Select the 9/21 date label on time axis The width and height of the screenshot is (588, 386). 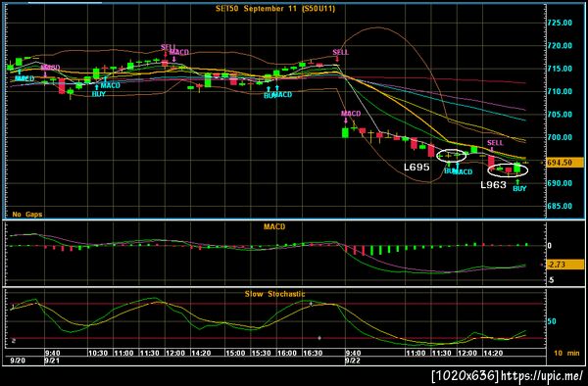(x=51, y=362)
